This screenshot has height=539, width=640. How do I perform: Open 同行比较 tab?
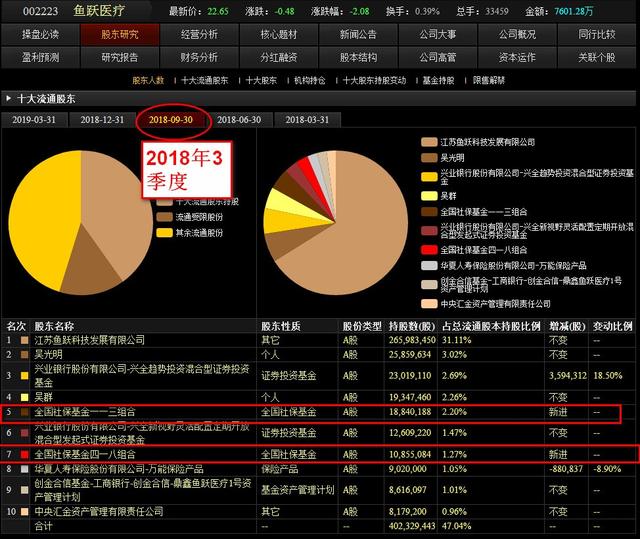pos(597,34)
